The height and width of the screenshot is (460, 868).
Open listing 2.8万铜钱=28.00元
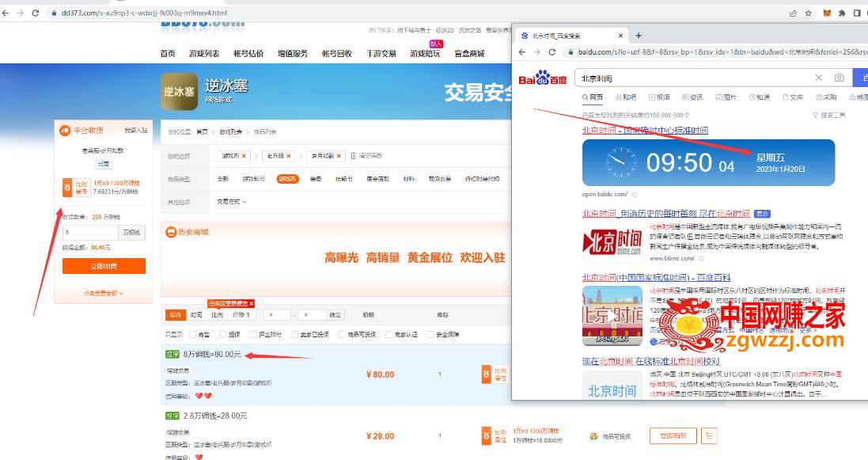[215, 416]
